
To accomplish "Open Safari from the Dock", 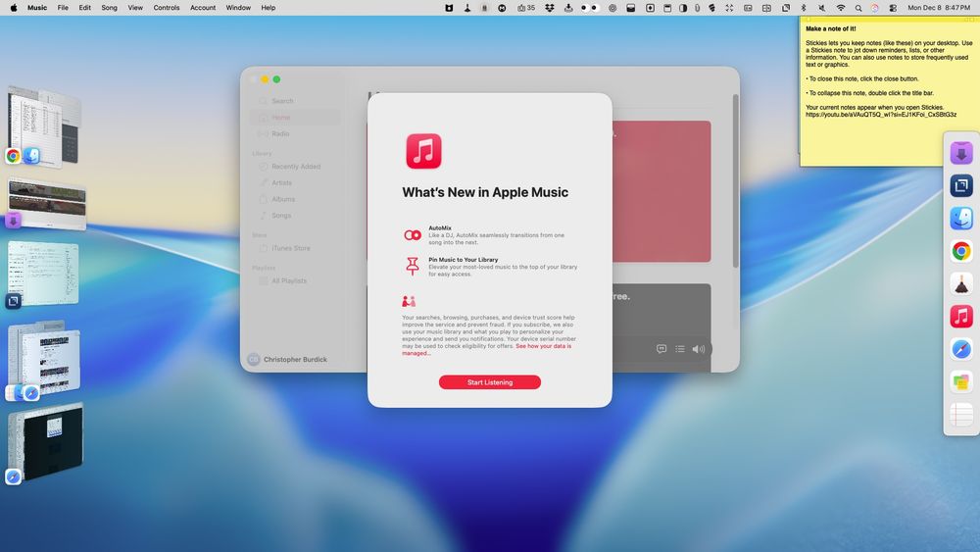I will (x=961, y=349).
